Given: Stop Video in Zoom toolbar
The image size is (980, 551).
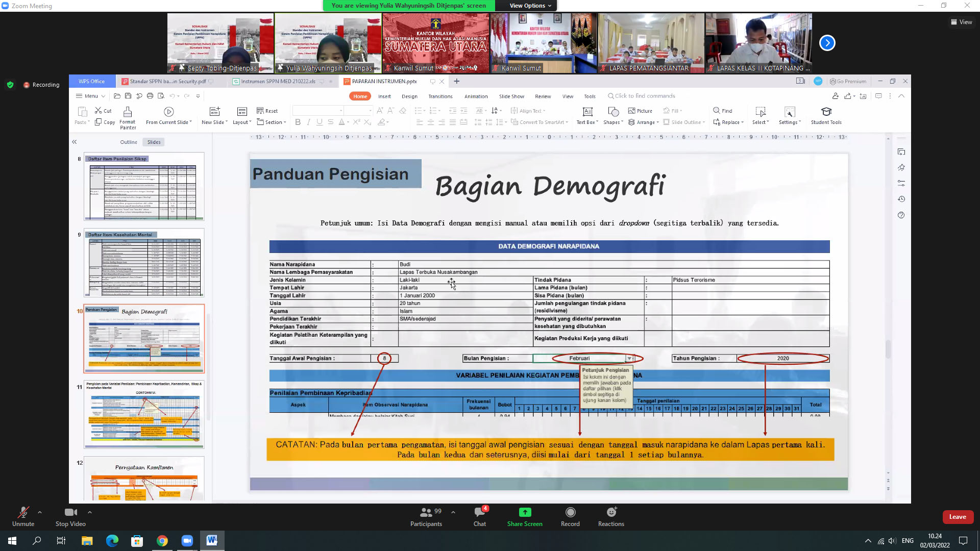Looking at the screenshot, I should 70,513.
